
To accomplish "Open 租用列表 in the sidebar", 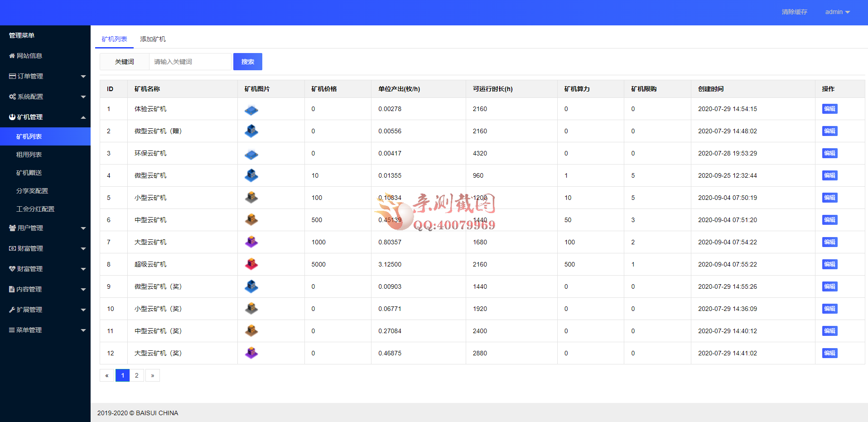I will click(x=29, y=155).
